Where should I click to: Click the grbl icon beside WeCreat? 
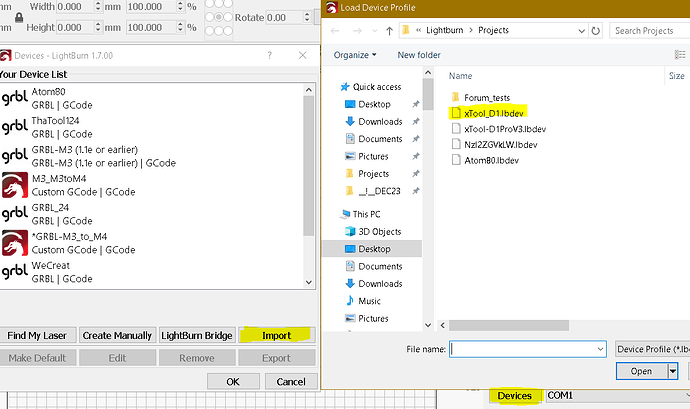click(x=15, y=272)
